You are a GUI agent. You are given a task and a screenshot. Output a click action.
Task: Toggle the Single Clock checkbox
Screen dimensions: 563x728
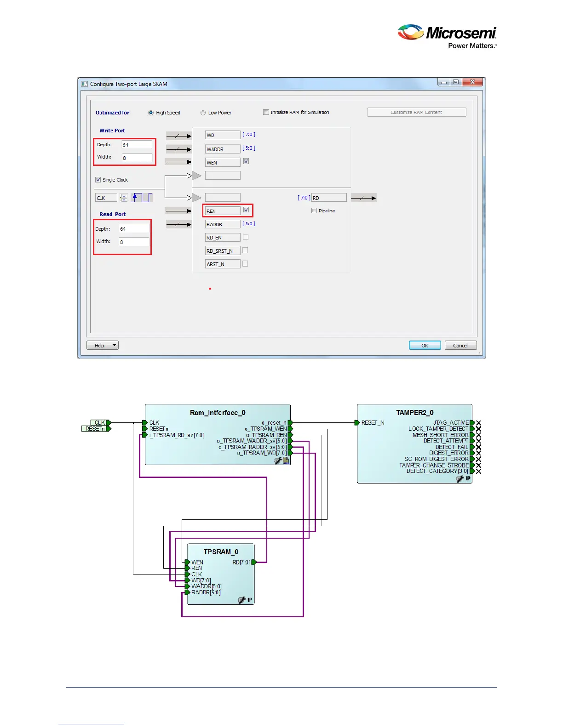[98, 180]
